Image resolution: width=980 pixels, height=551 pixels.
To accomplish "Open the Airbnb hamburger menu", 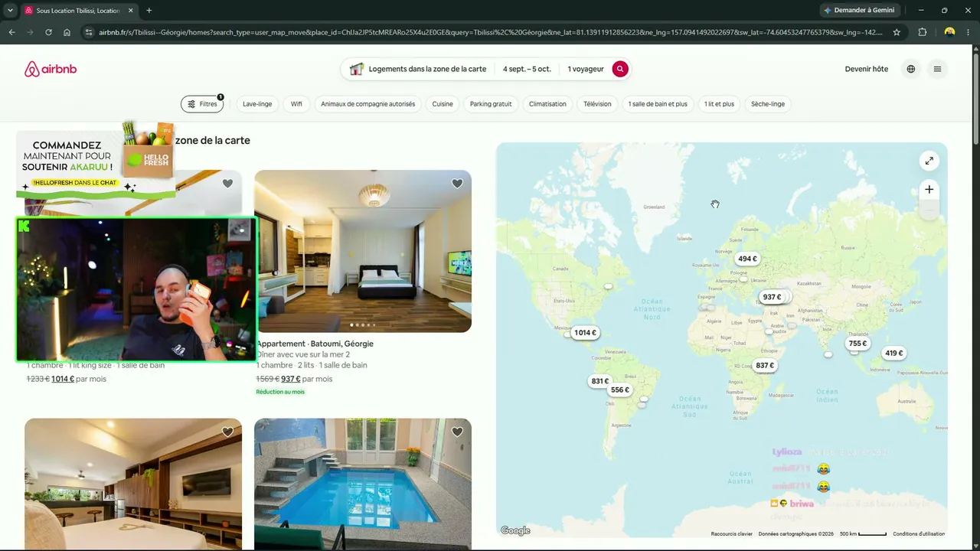I will coord(937,69).
